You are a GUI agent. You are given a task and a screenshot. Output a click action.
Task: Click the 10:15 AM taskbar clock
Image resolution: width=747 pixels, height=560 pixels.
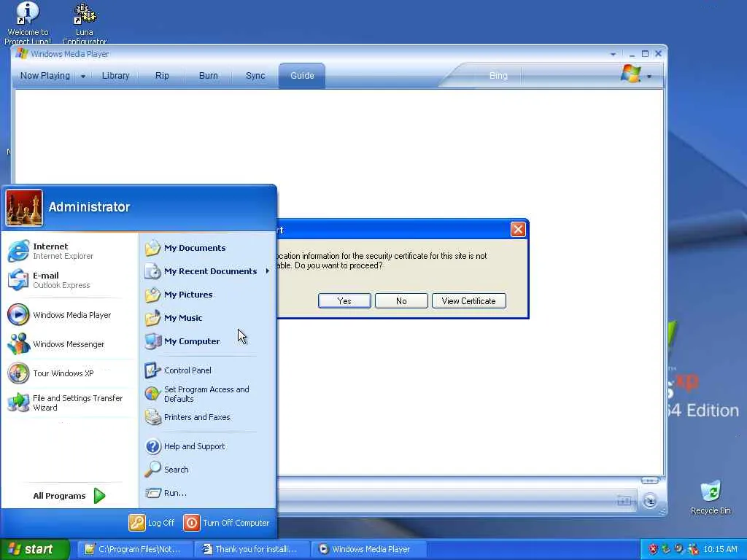(x=720, y=549)
